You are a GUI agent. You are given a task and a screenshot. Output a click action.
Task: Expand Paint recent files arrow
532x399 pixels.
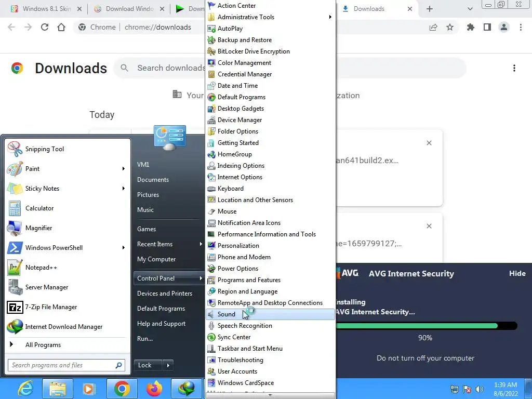point(124,169)
